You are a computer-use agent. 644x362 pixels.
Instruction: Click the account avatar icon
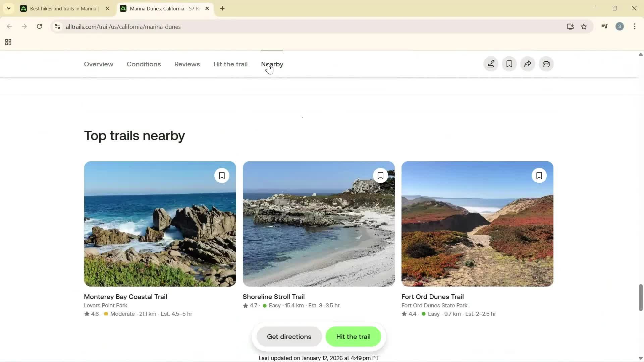click(620, 26)
